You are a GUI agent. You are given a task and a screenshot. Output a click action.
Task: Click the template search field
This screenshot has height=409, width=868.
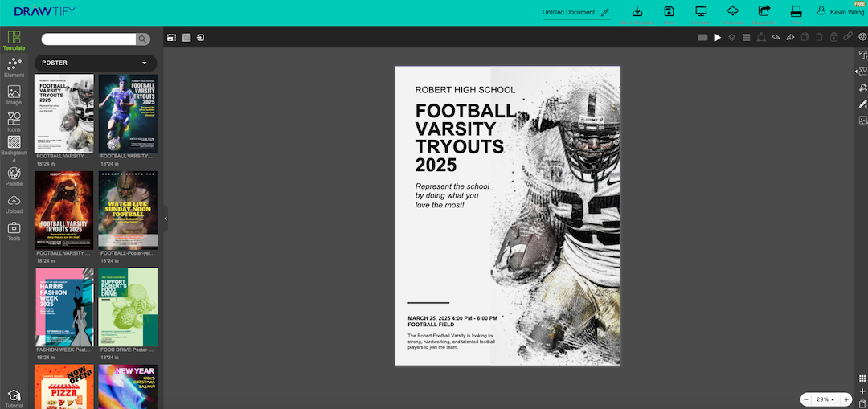pos(88,39)
